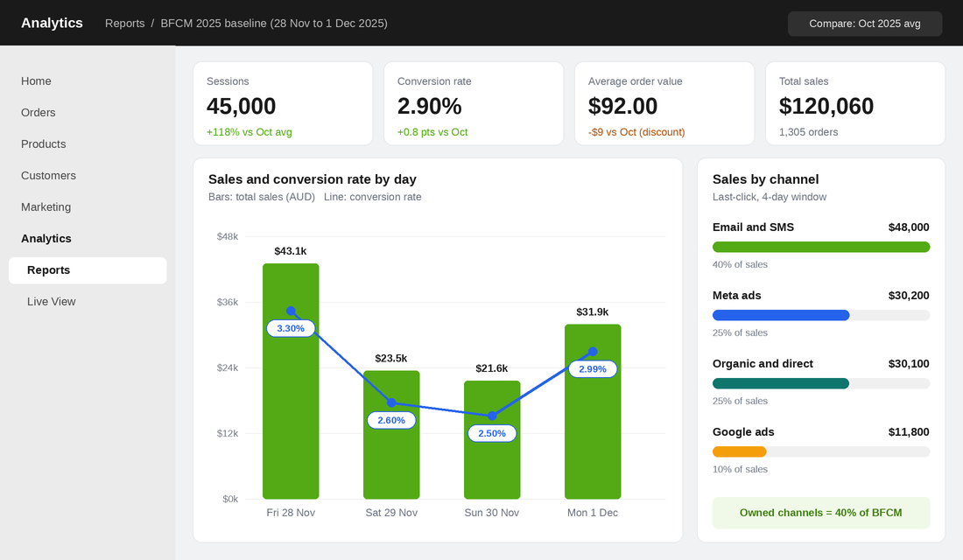Click the Email and SMS channel name
This screenshot has height=560, width=963.
753,227
